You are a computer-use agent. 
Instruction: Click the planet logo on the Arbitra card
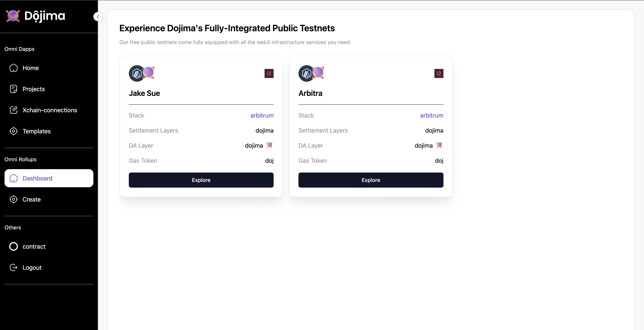(x=318, y=73)
